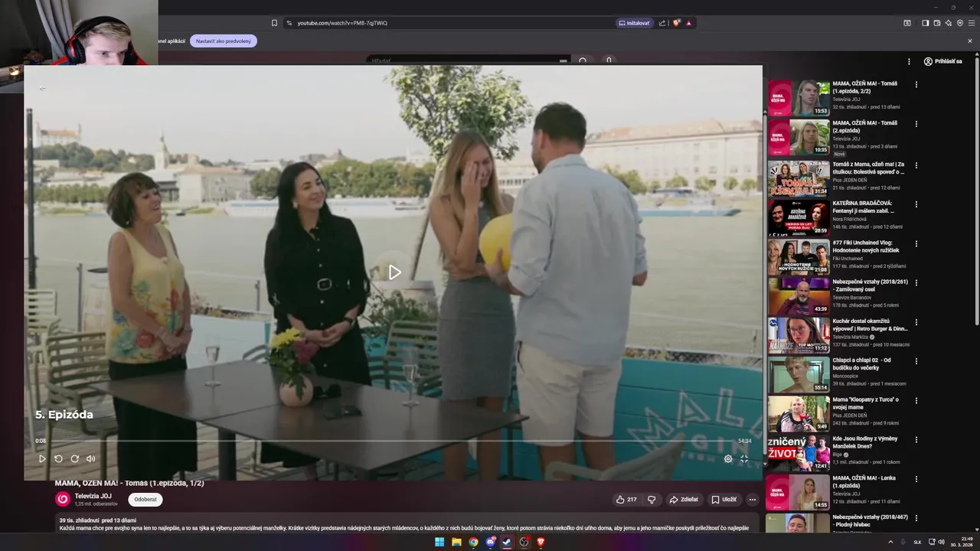Image resolution: width=980 pixels, height=551 pixels.
Task: Dismiss the default-browser infobar close X
Action: pyautogui.click(x=970, y=41)
